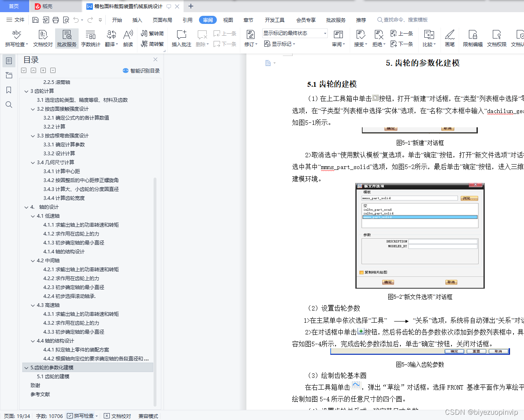
Task: Switch to the 页面布局 ribbon tab
Action: point(163,20)
